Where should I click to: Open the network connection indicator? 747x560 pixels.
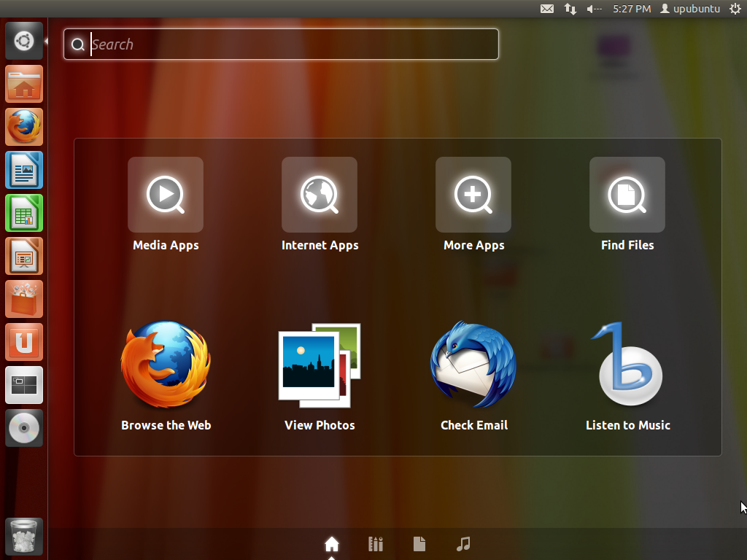click(x=570, y=9)
